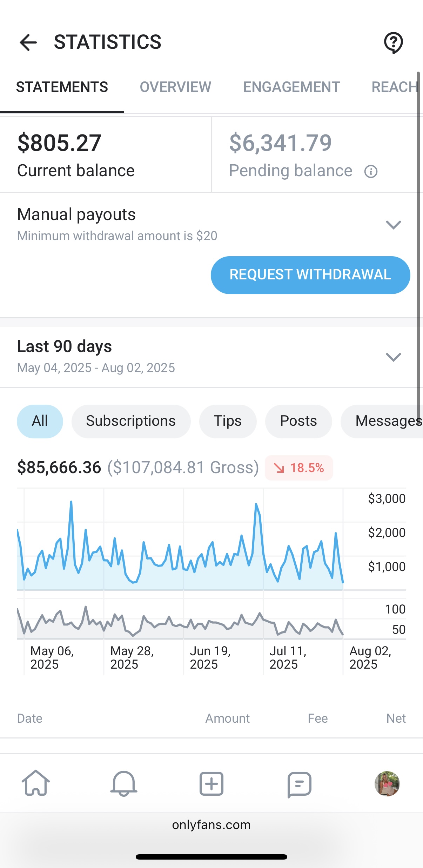
Task: Open the Engagement tab
Action: 291,87
